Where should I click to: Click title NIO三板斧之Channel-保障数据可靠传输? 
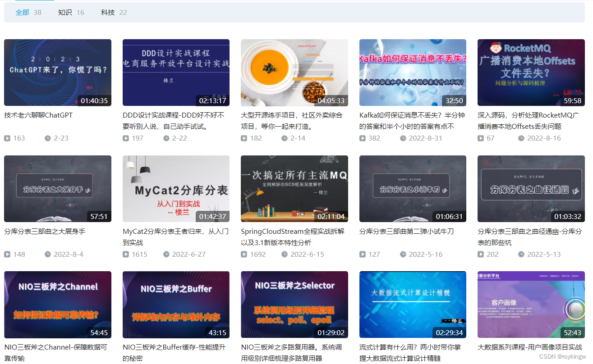[55, 353]
